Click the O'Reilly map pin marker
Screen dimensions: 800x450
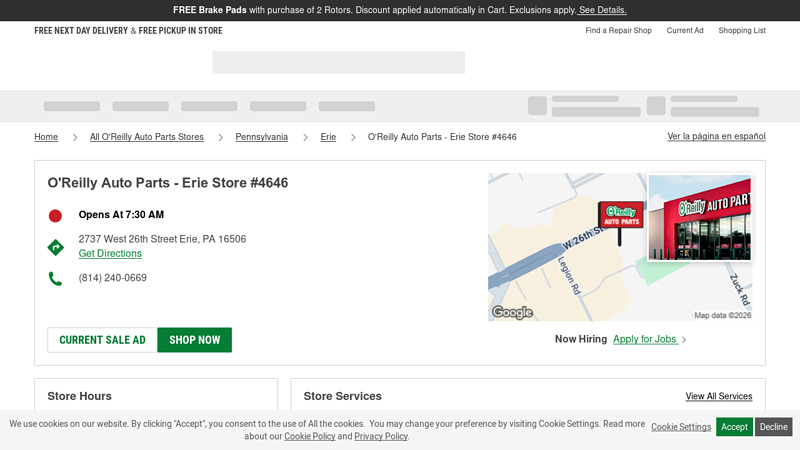pos(620,223)
